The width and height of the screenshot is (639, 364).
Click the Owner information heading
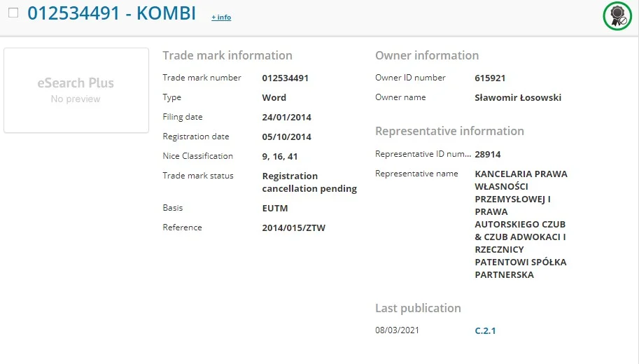(x=427, y=55)
